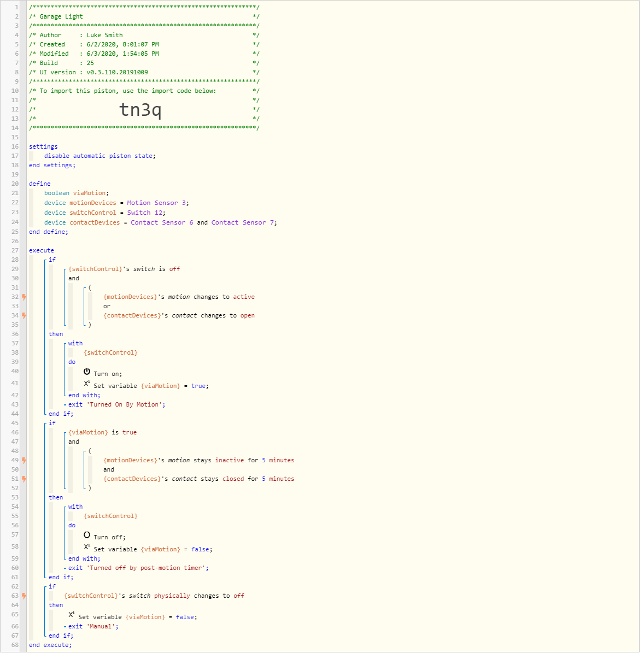Click the lightning bolt icon on line 49
This screenshot has width=644, height=653.
pos(24,460)
